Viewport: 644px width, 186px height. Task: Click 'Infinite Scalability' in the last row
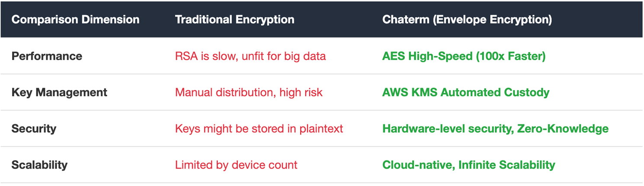(507, 165)
